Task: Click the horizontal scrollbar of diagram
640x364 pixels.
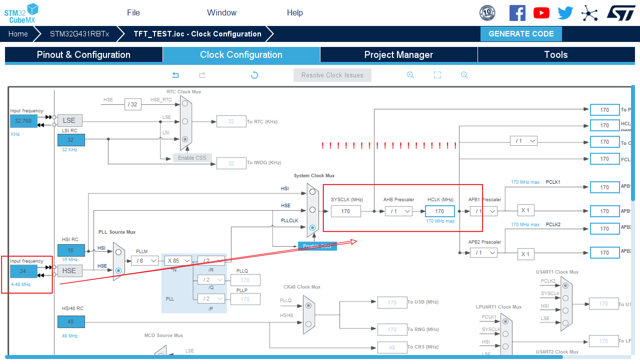Action: pyautogui.click(x=284, y=357)
